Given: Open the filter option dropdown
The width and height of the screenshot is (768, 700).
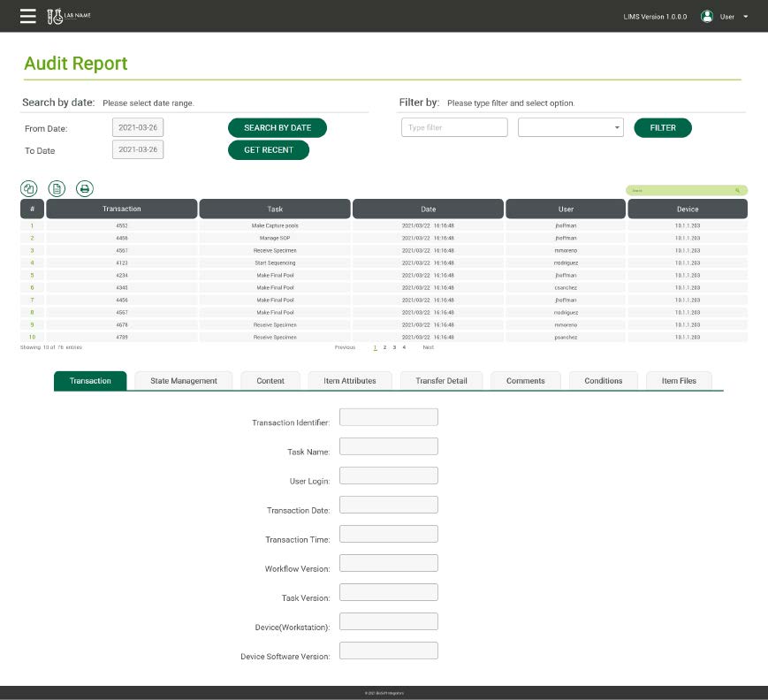Looking at the screenshot, I should (571, 127).
